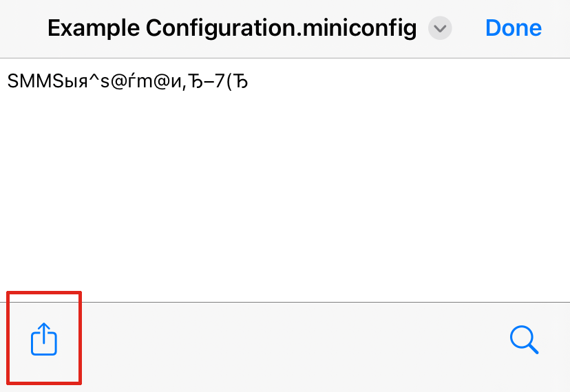Activate the find-in-file toolbar item

click(x=524, y=340)
